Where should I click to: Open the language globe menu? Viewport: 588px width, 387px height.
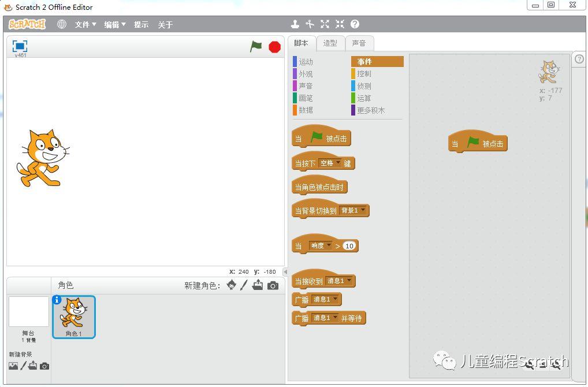click(62, 24)
